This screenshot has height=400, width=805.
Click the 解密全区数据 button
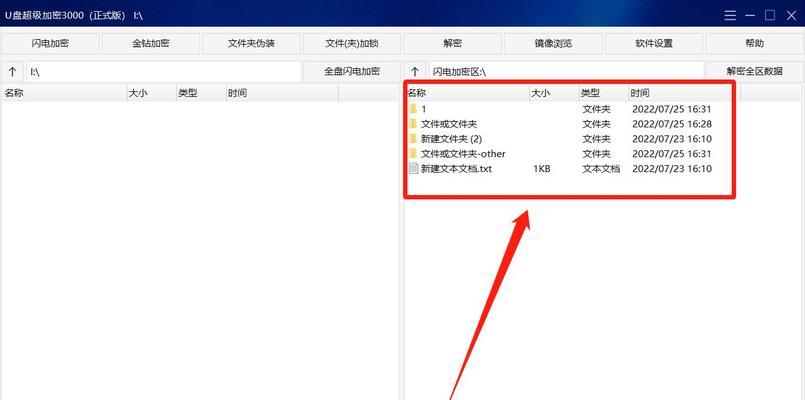754,71
